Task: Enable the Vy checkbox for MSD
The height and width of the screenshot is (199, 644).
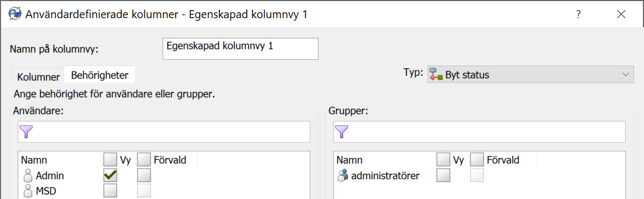Action: [x=111, y=190]
